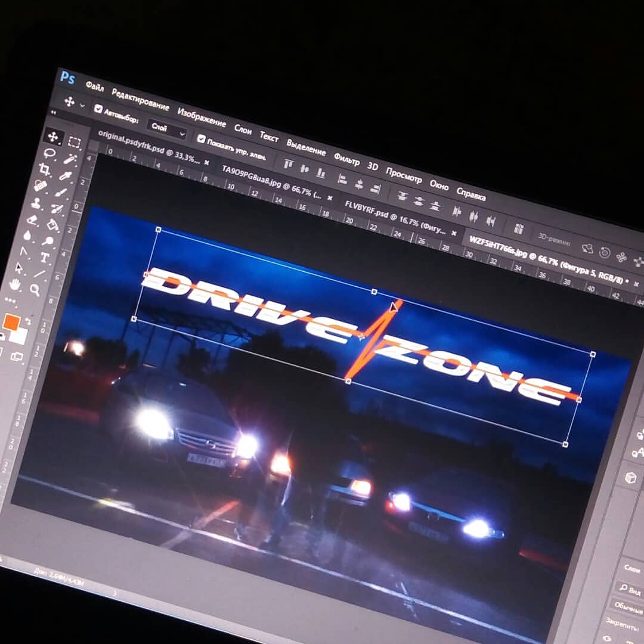Screen dimensions: 644x644
Task: Open the 3D cube panel icon on right
Action: tap(631, 478)
